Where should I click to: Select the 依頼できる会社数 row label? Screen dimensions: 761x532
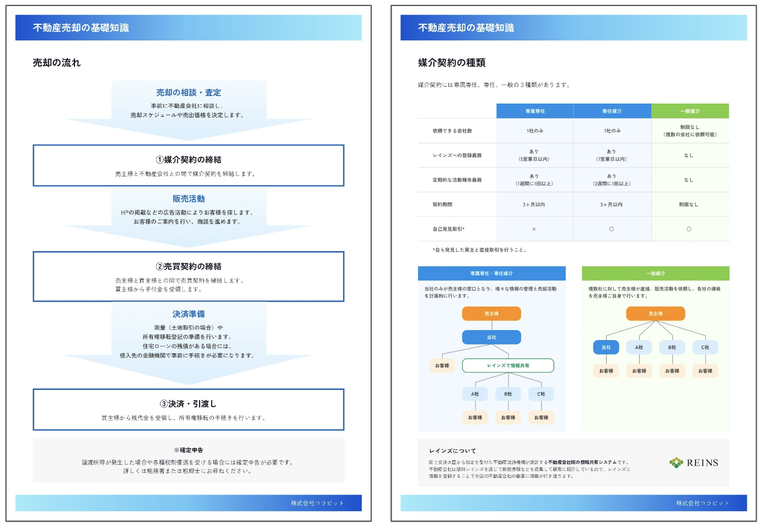pos(452,131)
